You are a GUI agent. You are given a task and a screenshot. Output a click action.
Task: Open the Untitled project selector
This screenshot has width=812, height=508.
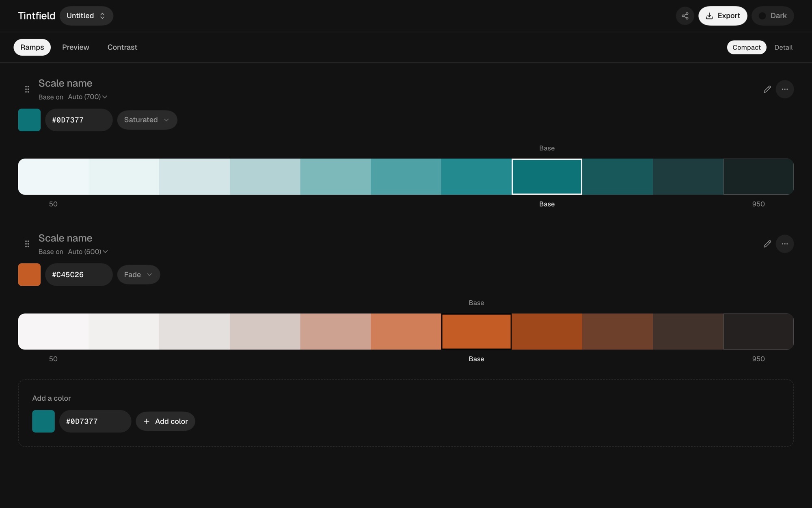coord(86,16)
